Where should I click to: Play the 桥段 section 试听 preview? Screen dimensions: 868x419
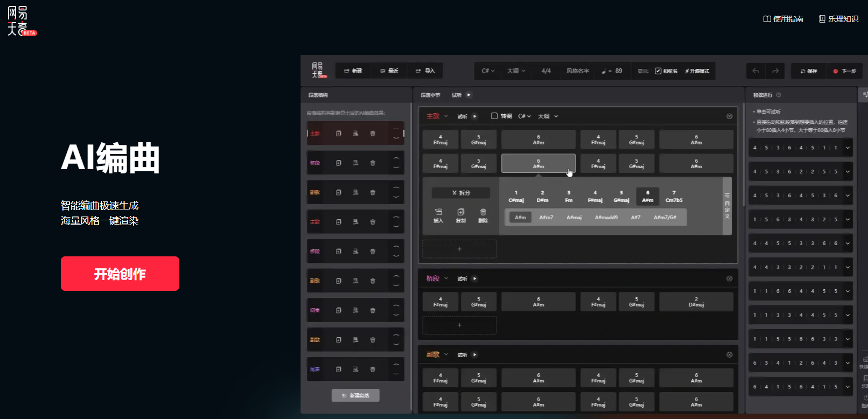click(x=474, y=278)
